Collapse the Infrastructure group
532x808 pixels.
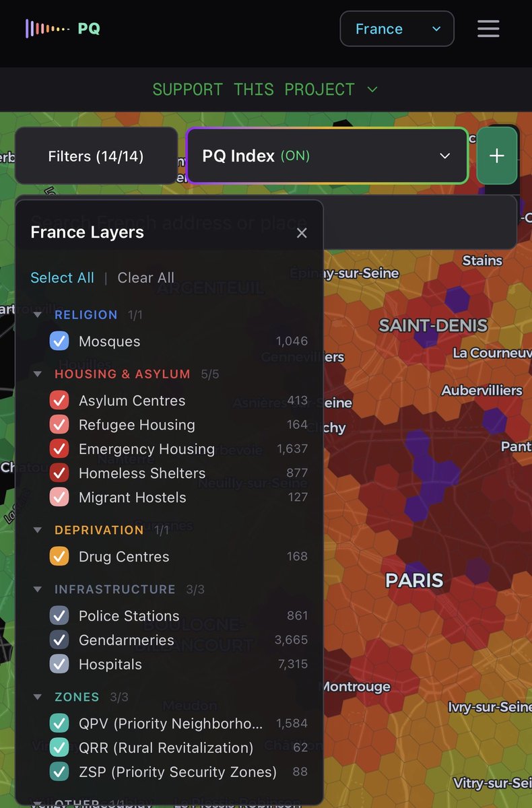pos(38,589)
